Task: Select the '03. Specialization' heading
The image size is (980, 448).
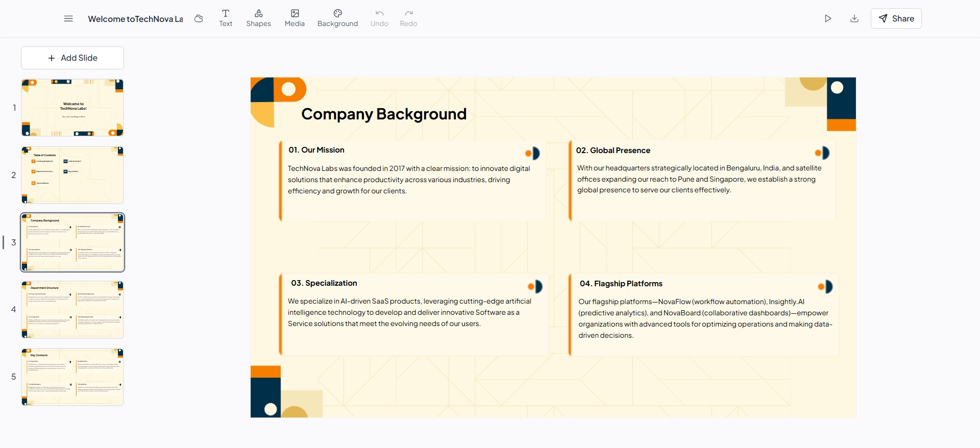Action: (x=324, y=283)
